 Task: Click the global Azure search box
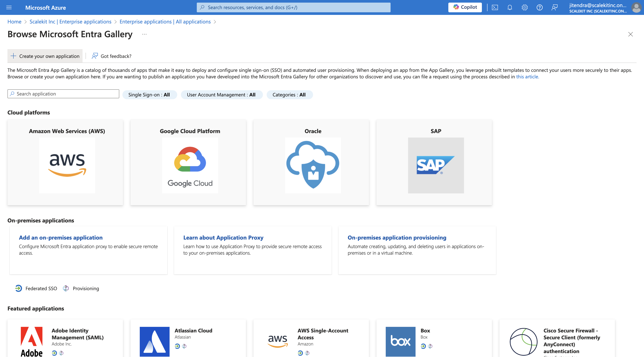(x=293, y=7)
